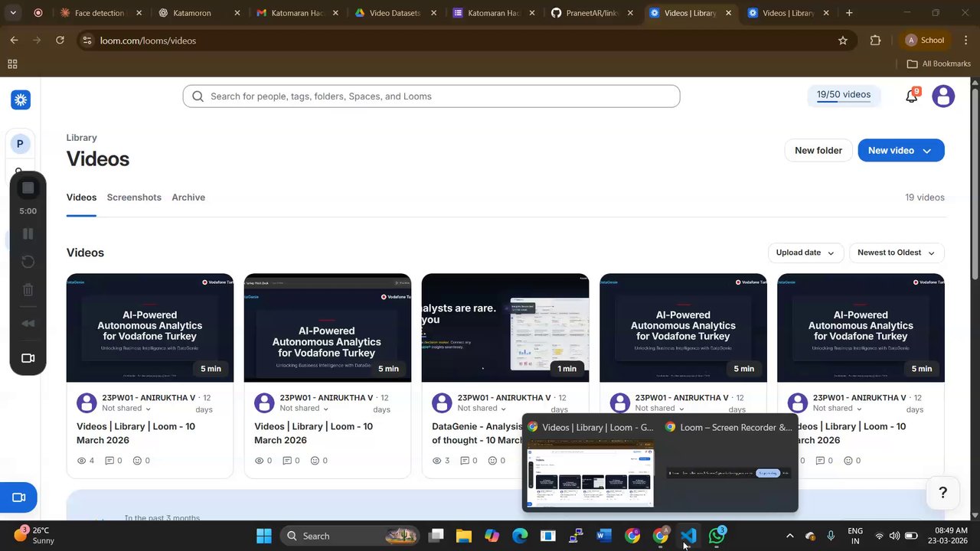Stop the Loom recording

pyautogui.click(x=28, y=187)
